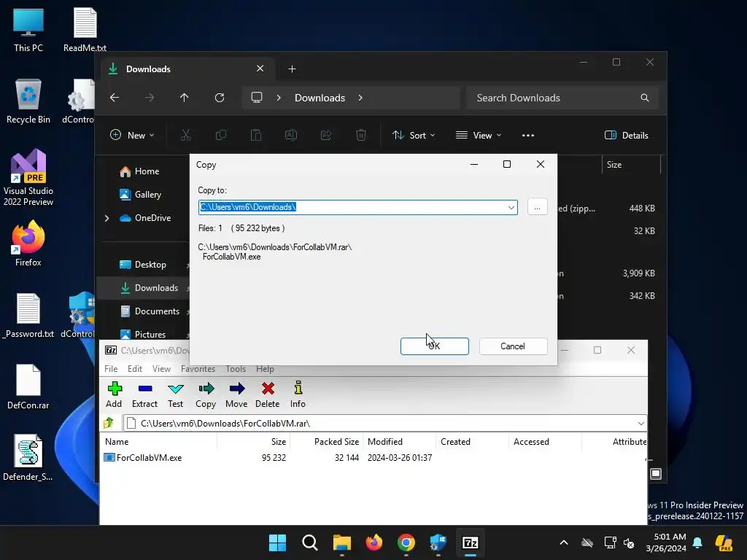Image resolution: width=747 pixels, height=560 pixels.
Task: Open the Tools menu in 7-Zip
Action: 236,369
